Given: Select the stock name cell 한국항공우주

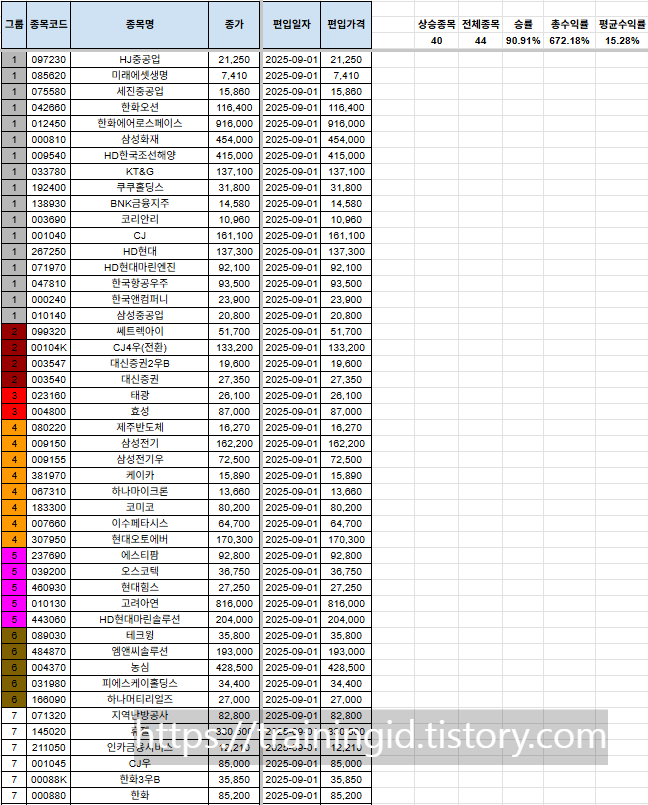Looking at the screenshot, I should click(x=140, y=283).
